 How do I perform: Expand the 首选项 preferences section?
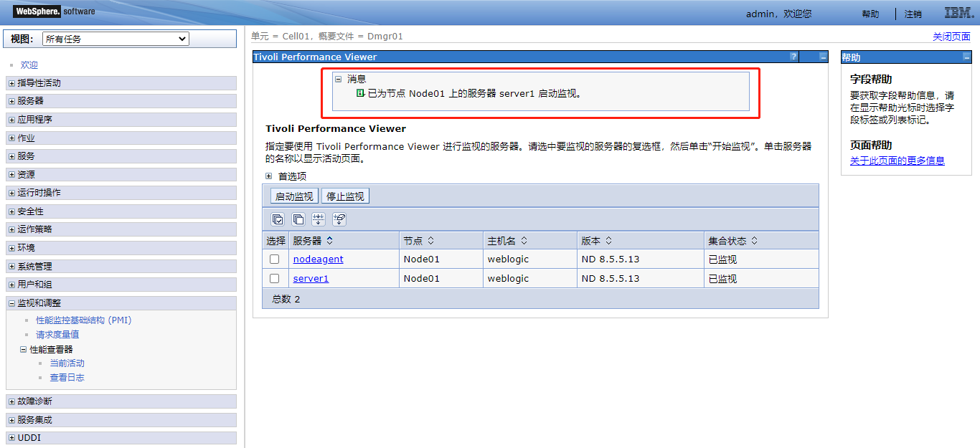[x=269, y=176]
